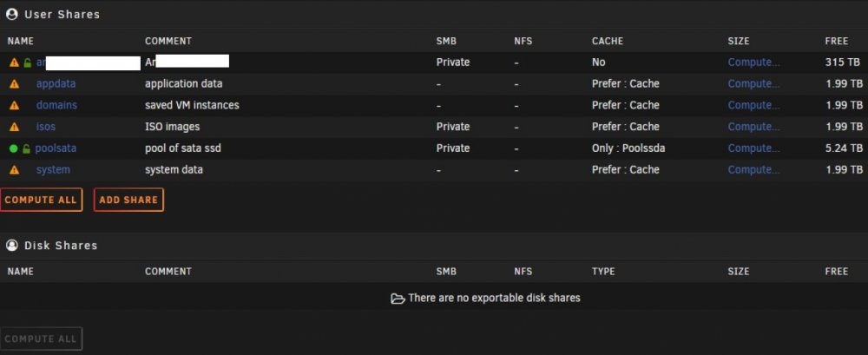Compute size of system share

[x=754, y=169]
